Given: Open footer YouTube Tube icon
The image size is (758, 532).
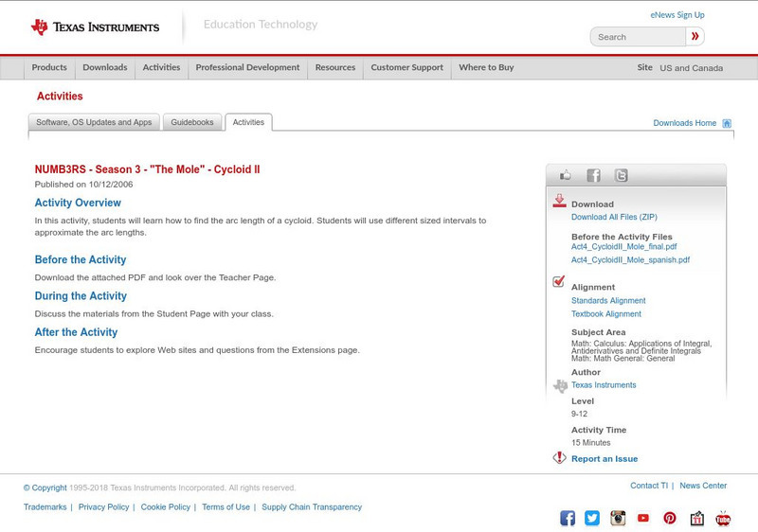Looking at the screenshot, I should (x=723, y=519).
